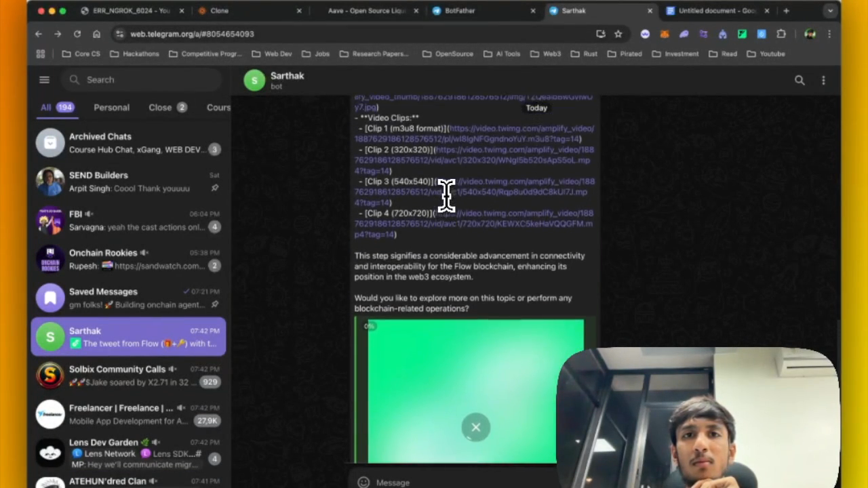Click the install app icon in address bar
868x488 pixels.
600,34
